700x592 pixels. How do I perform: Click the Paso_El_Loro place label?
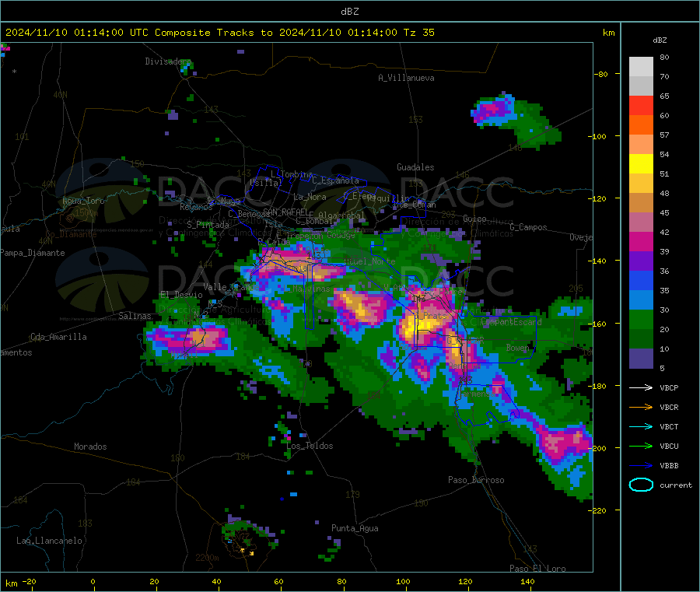tap(538, 569)
